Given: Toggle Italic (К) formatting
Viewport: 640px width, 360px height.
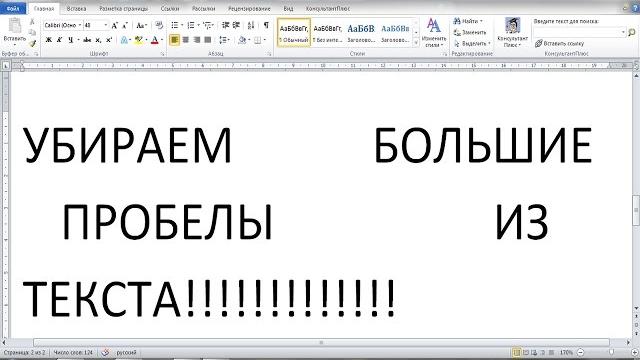Looking at the screenshot, I should point(59,40).
